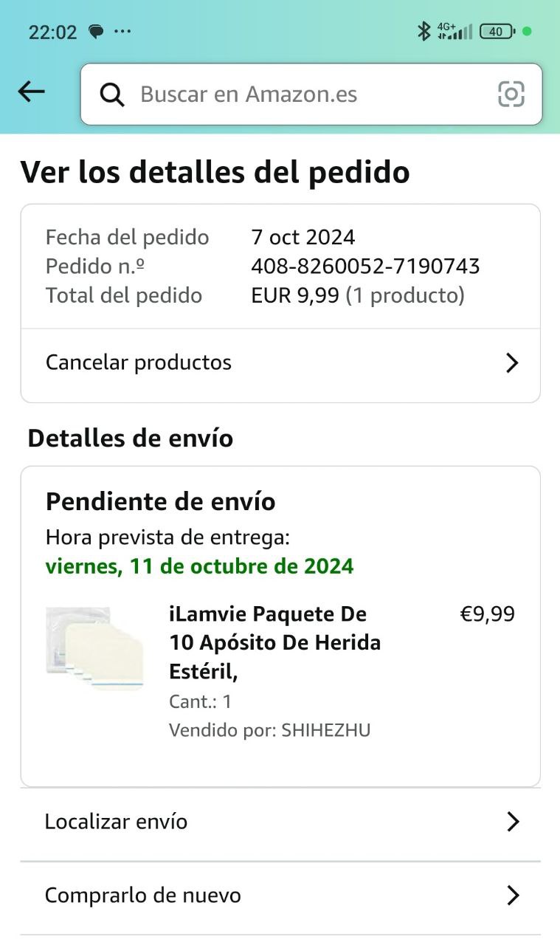The width and height of the screenshot is (560, 945).
Task: Select Cancelar productos option
Action: tap(139, 362)
